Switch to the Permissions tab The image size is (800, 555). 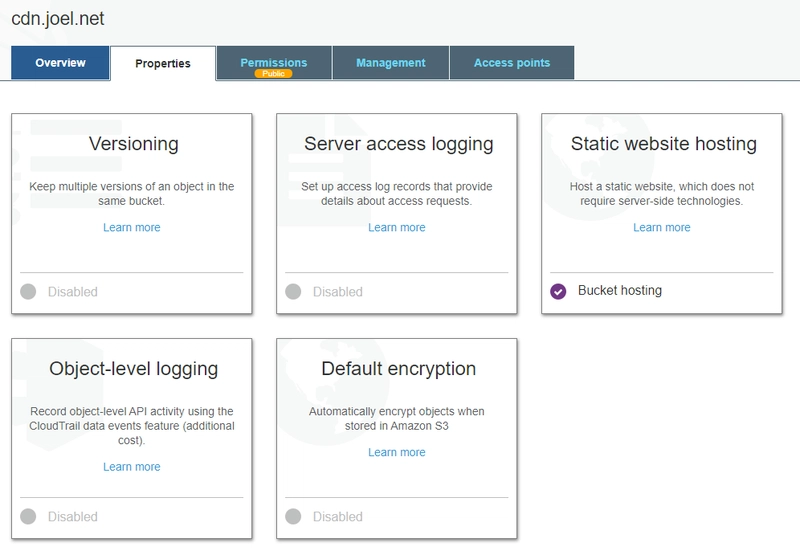tap(273, 62)
